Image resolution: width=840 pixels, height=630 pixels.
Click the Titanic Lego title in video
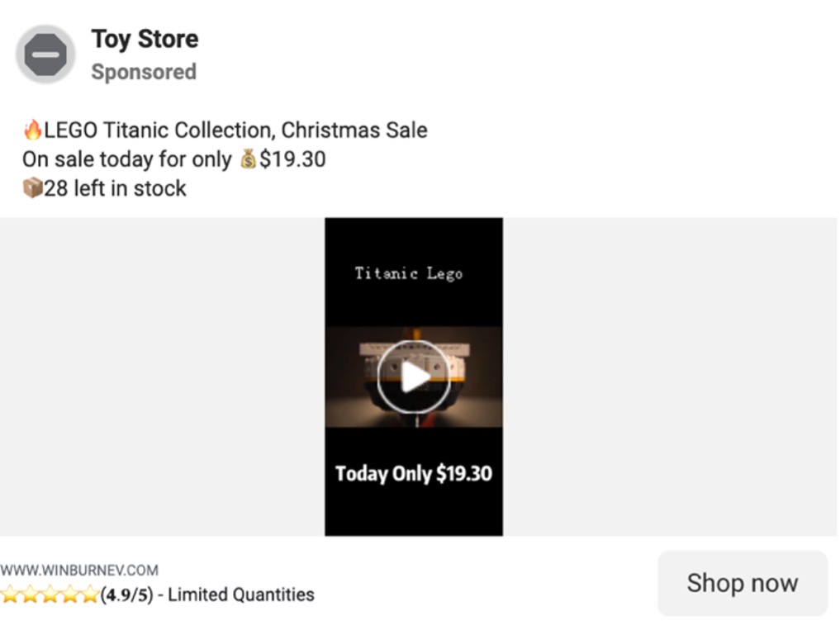click(x=408, y=273)
